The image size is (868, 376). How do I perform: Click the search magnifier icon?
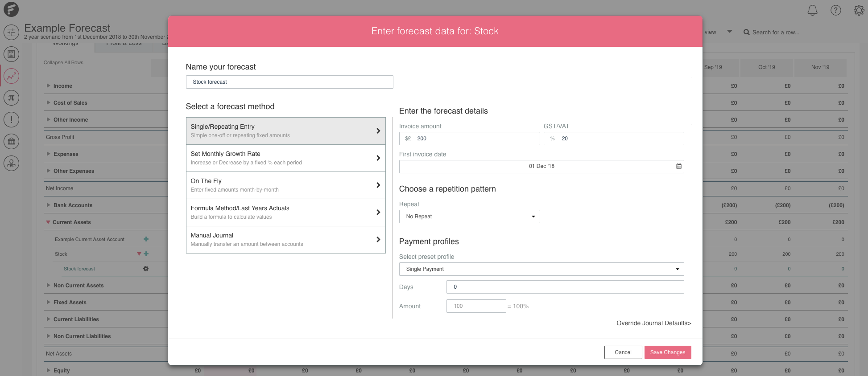(746, 32)
